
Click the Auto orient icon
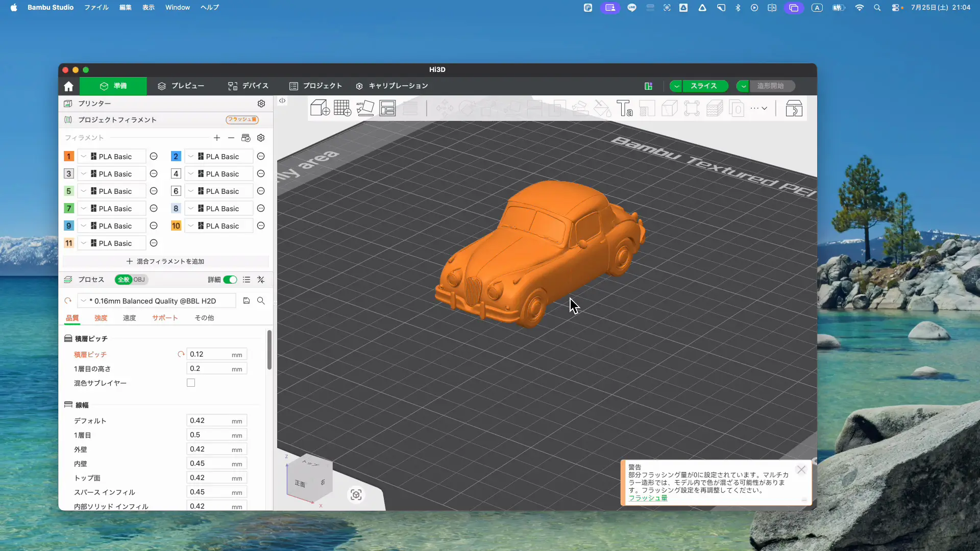click(x=365, y=108)
